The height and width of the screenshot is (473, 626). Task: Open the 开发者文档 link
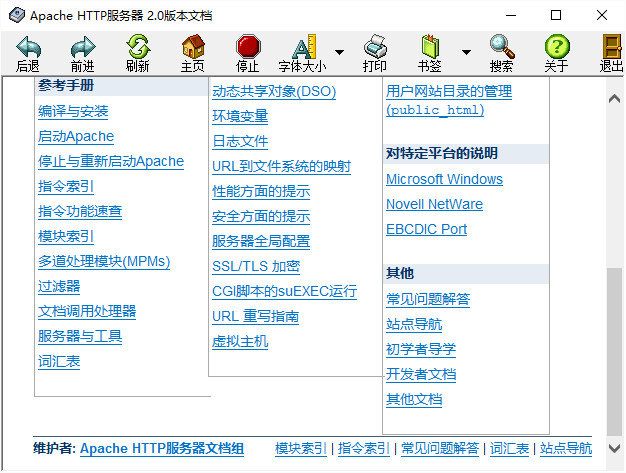click(421, 374)
